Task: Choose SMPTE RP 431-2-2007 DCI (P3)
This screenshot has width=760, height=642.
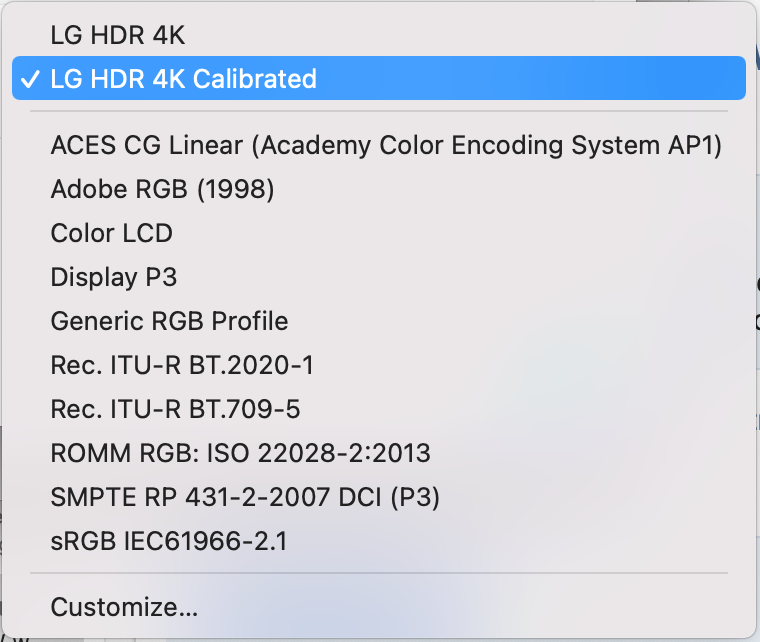Action: click(245, 497)
